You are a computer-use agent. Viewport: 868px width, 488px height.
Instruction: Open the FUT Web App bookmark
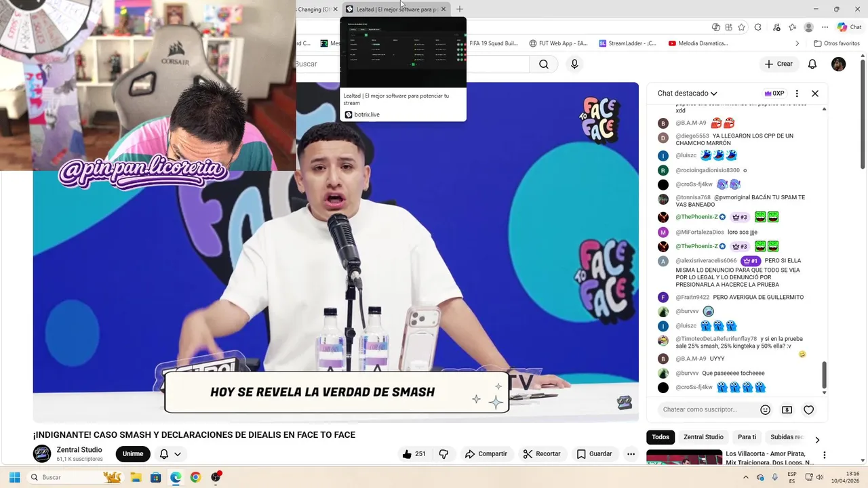click(558, 43)
